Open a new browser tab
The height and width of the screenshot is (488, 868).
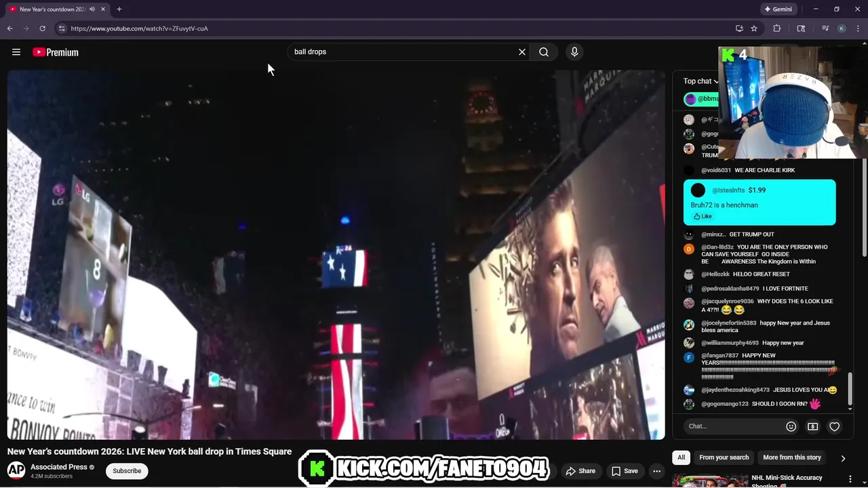[119, 9]
